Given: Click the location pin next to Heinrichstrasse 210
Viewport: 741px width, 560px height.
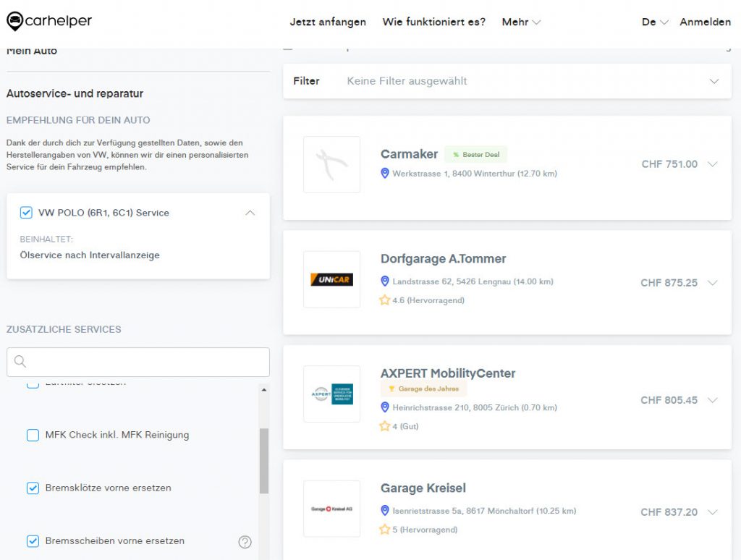Looking at the screenshot, I should click(x=385, y=407).
